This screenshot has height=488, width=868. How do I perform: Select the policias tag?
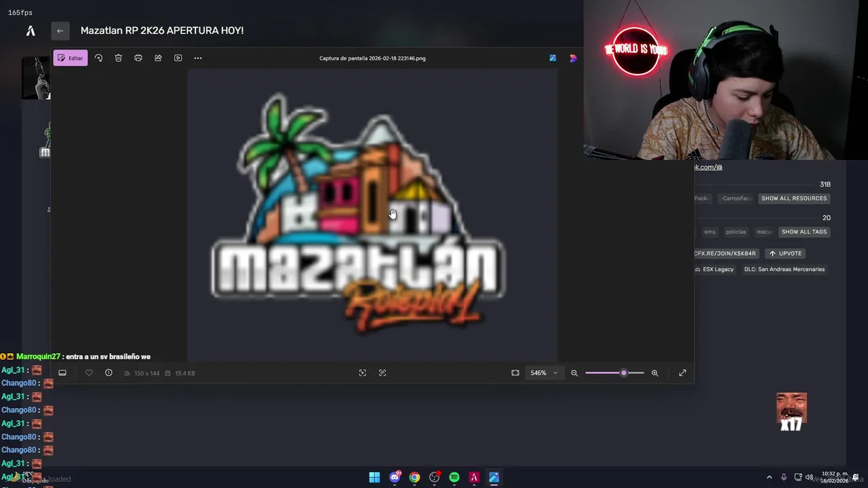[736, 232]
